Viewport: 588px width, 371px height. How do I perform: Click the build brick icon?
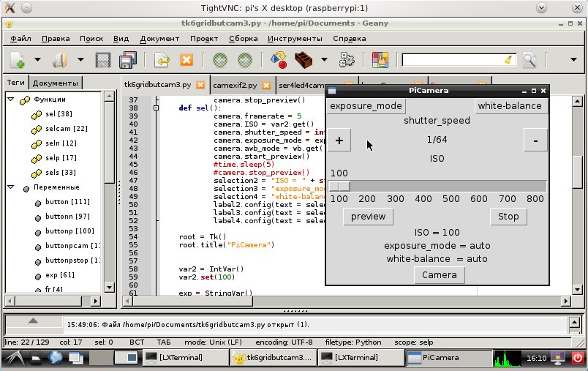point(305,60)
